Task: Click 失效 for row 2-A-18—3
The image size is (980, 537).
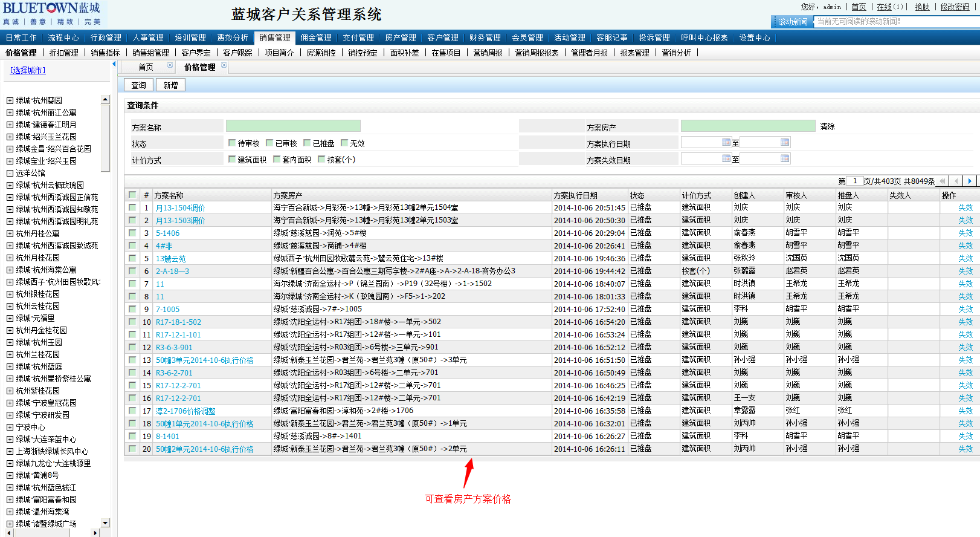Action: (x=965, y=271)
